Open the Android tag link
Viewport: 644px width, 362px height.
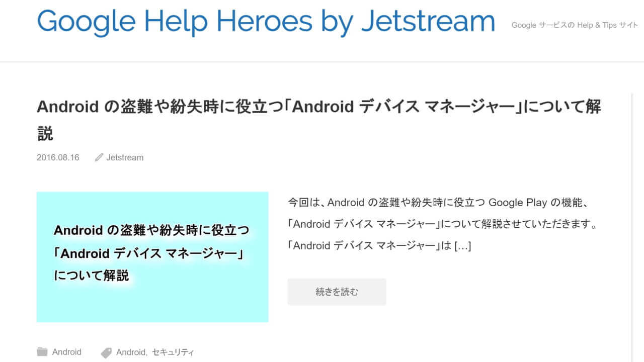[x=130, y=352]
